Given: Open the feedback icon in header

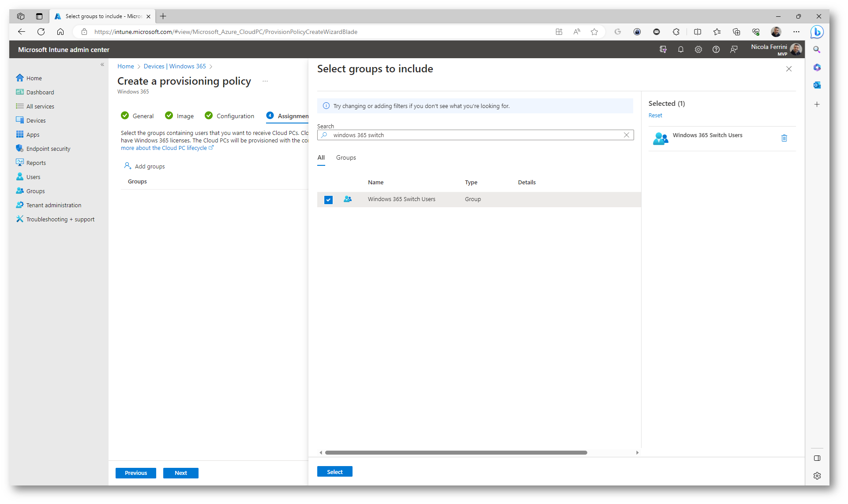Looking at the screenshot, I should [734, 49].
